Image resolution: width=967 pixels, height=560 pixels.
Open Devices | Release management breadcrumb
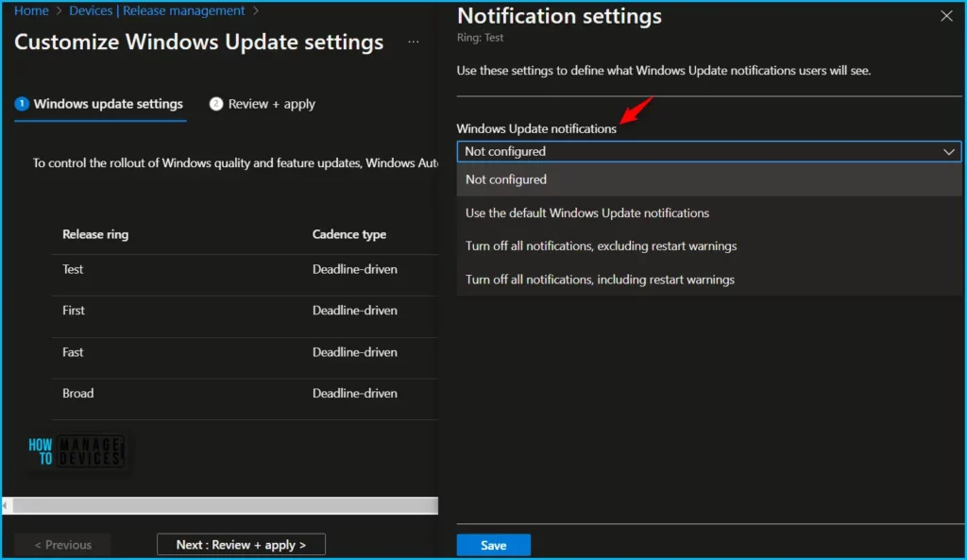[157, 10]
